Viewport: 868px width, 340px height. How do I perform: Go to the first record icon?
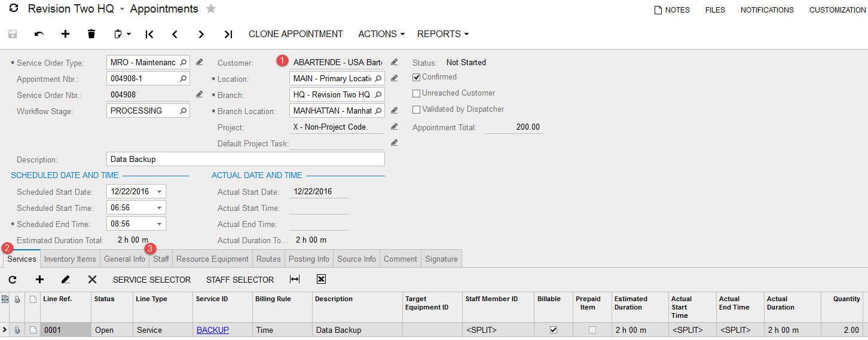click(149, 34)
